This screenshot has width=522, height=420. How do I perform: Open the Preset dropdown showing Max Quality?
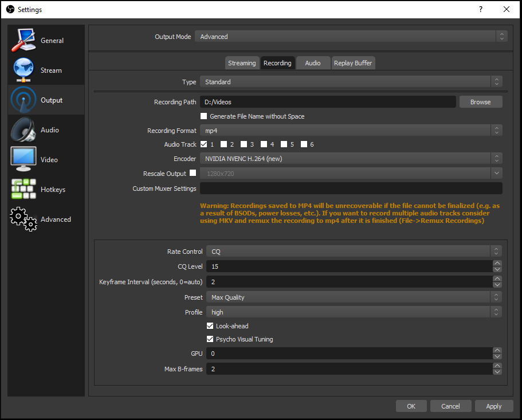[x=354, y=297]
